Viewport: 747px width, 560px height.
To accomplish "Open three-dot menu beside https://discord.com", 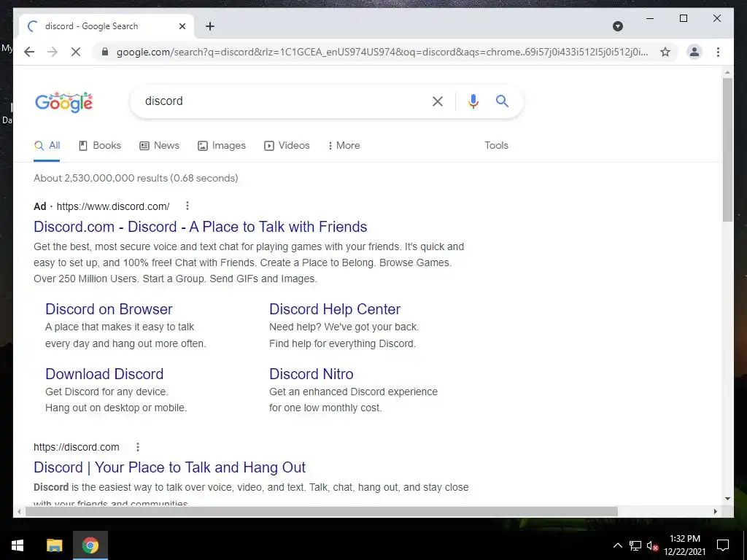I will 138,447.
